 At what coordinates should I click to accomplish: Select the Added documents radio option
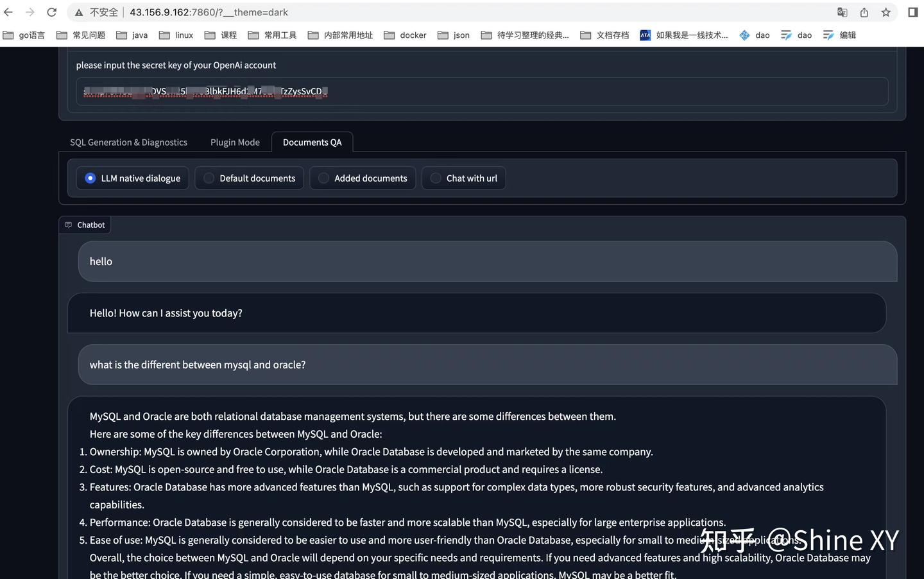click(363, 178)
